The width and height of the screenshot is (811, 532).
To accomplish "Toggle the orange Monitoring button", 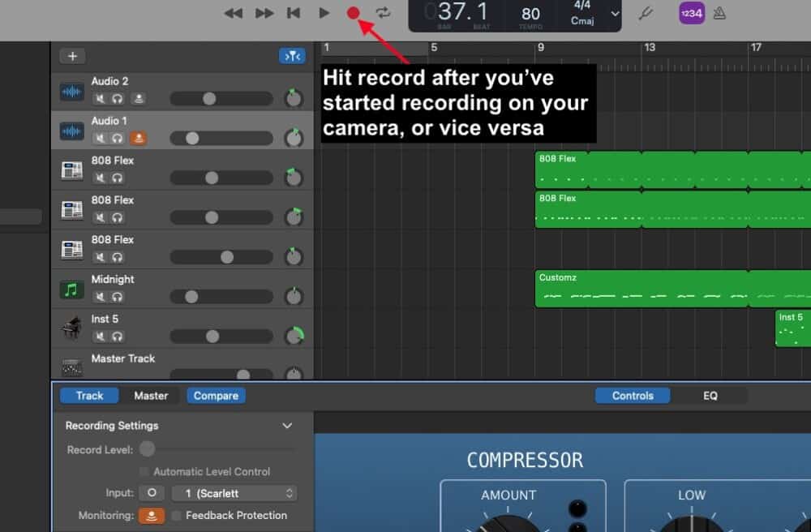I will [152, 516].
